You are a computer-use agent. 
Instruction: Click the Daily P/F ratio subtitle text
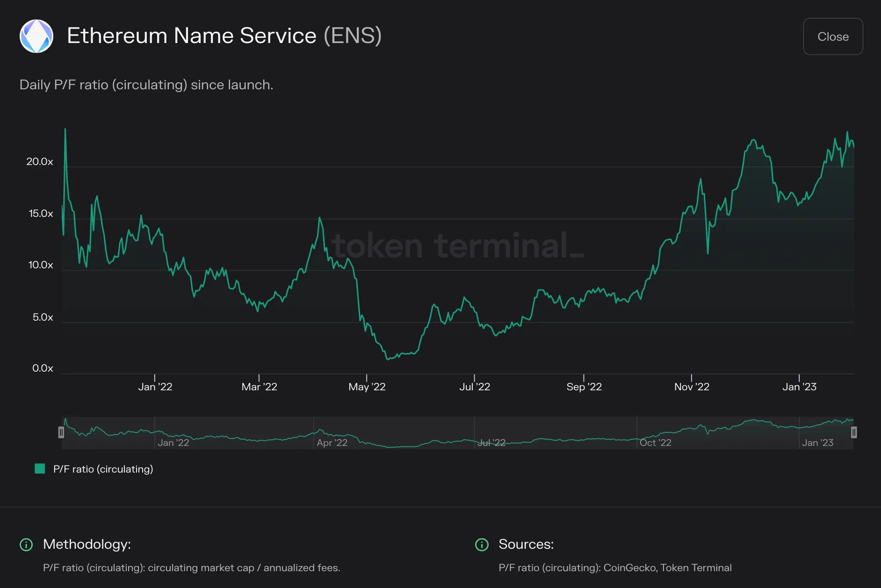[146, 85]
